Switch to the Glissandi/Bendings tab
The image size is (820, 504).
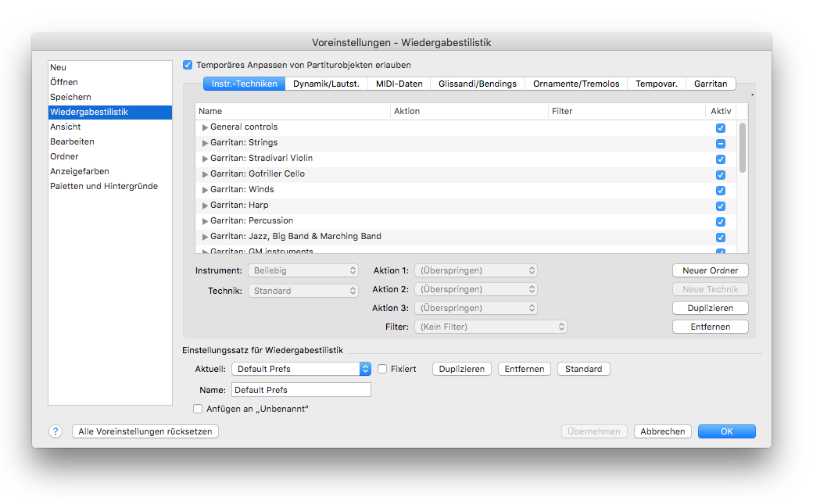click(478, 84)
